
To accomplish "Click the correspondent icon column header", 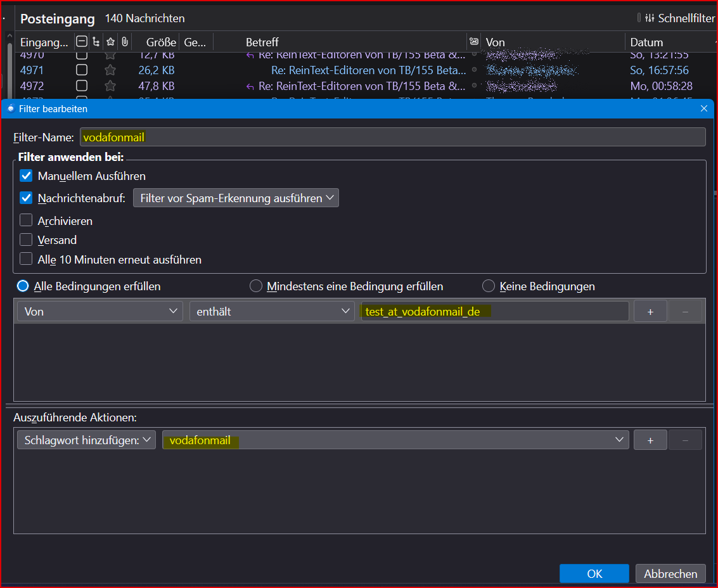I will (x=474, y=42).
